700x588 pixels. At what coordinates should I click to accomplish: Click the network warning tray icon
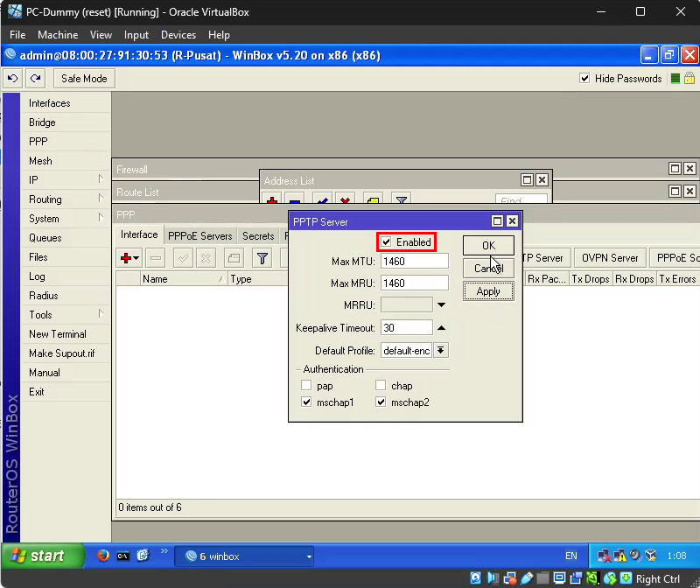[x=619, y=556]
